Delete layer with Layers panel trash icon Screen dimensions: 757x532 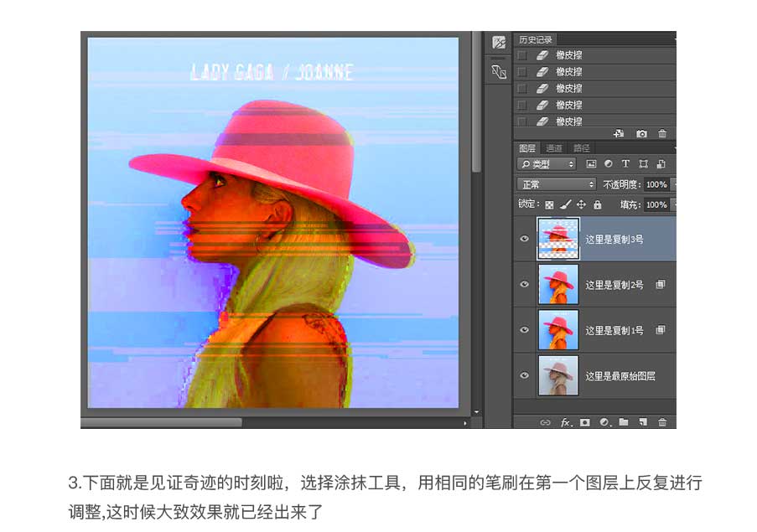(x=662, y=422)
